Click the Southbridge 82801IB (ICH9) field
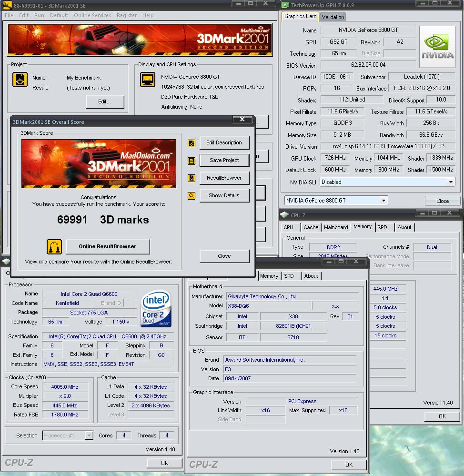This screenshot has height=476, width=464. 293,326
